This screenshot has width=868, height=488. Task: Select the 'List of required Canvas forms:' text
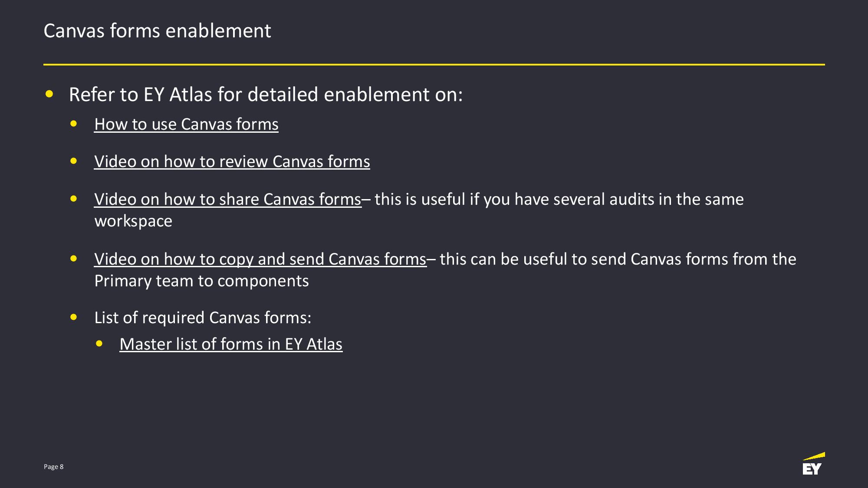tap(203, 318)
